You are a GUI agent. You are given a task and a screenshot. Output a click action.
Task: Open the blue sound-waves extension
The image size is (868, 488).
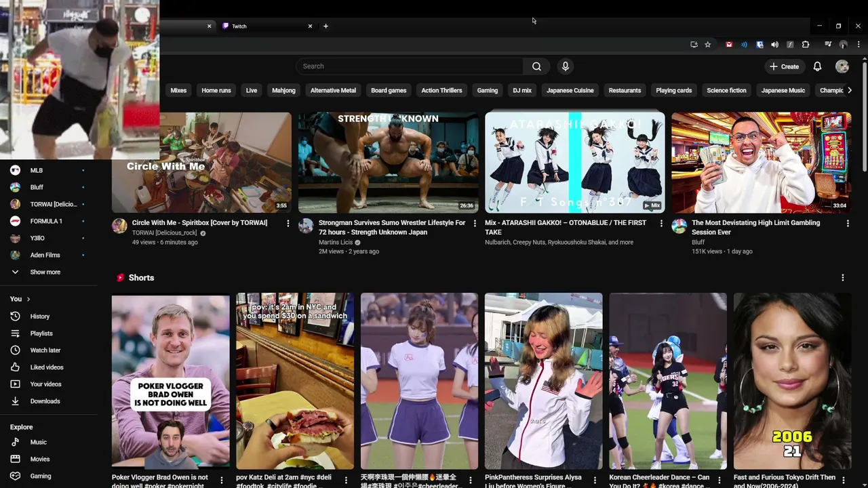[744, 45]
